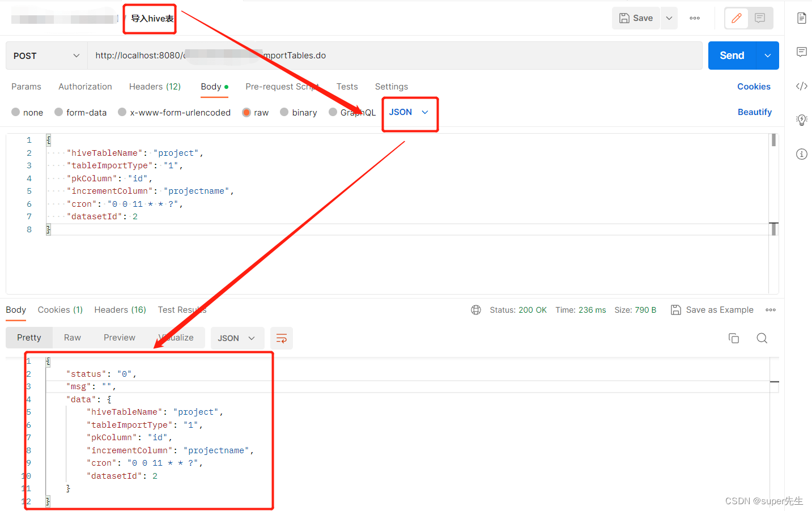812x511 pixels.
Task: Open the Tests tab
Action: [347, 87]
